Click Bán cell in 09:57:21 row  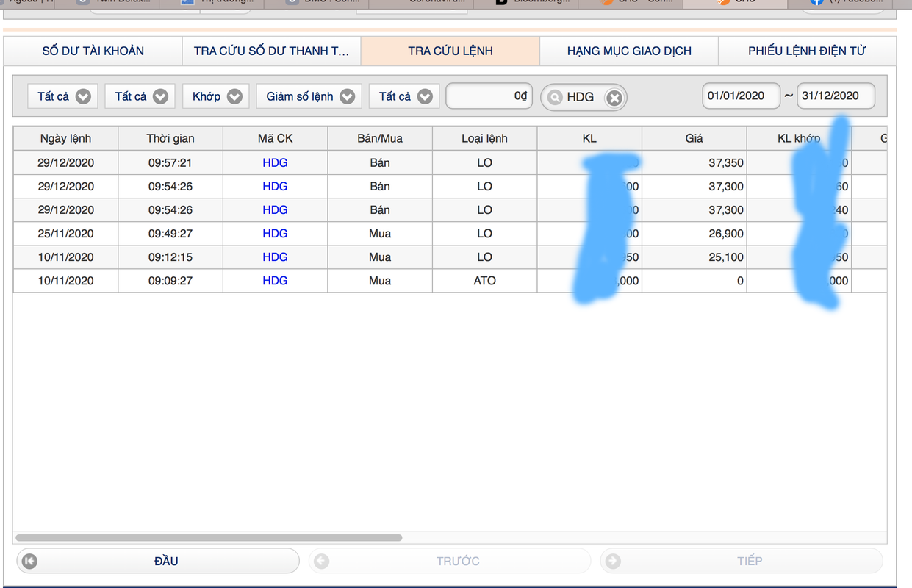coord(380,162)
